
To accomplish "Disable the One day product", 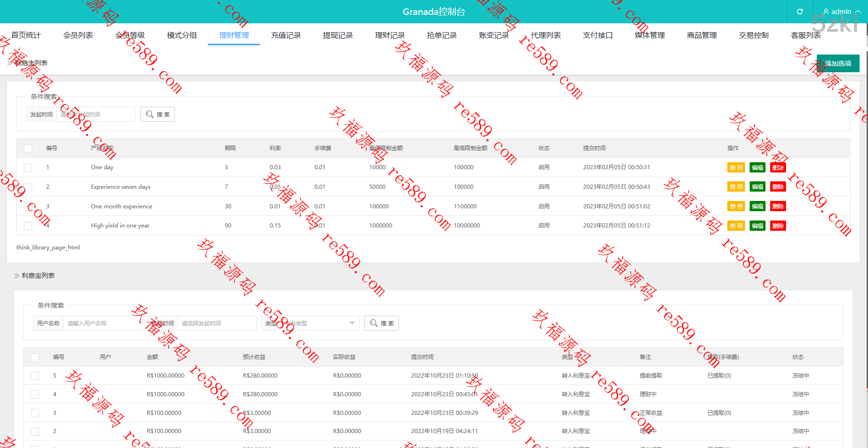I will point(736,168).
